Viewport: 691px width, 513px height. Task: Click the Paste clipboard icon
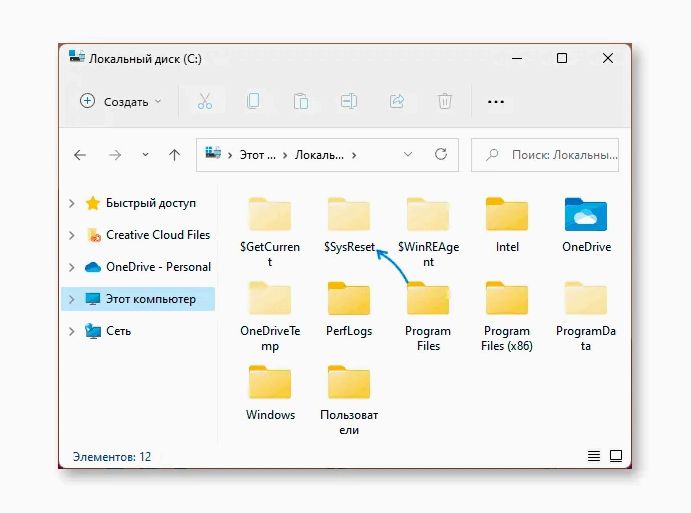(301, 101)
